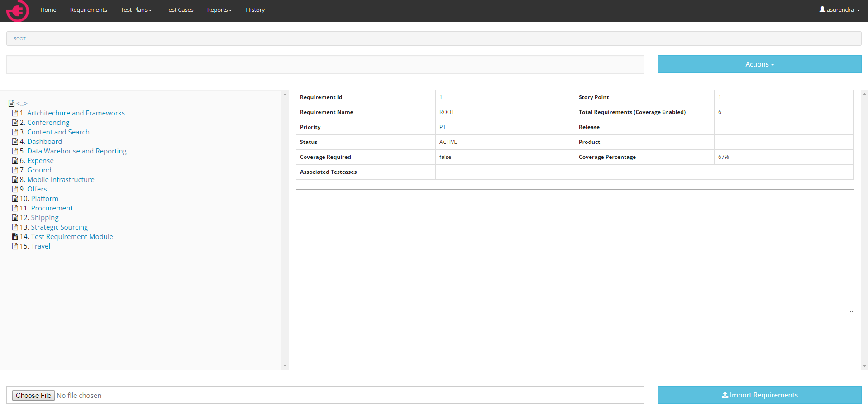
Task: Click the ROOT breadcrumb link
Action: 19,39
